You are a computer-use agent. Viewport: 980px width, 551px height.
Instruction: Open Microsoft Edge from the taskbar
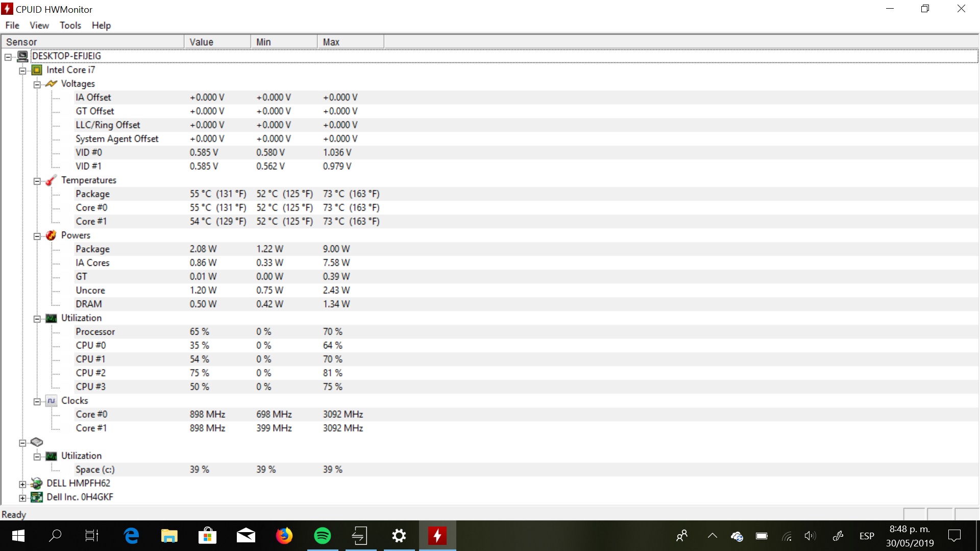(131, 536)
